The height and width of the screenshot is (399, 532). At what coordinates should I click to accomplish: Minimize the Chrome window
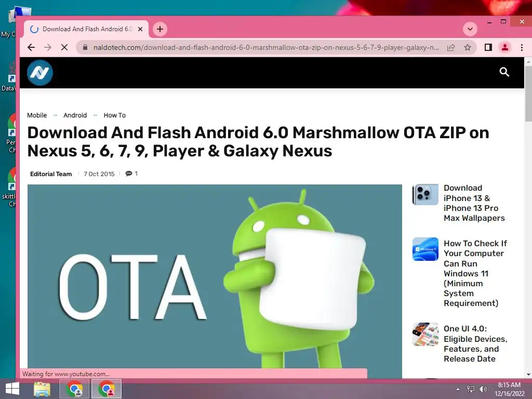pyautogui.click(x=489, y=22)
